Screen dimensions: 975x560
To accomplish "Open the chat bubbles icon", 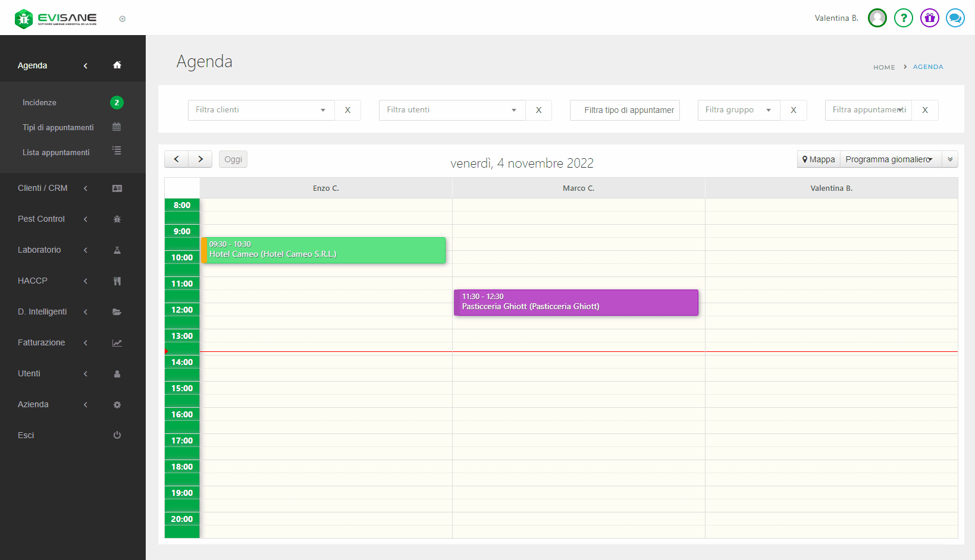I will (x=955, y=18).
